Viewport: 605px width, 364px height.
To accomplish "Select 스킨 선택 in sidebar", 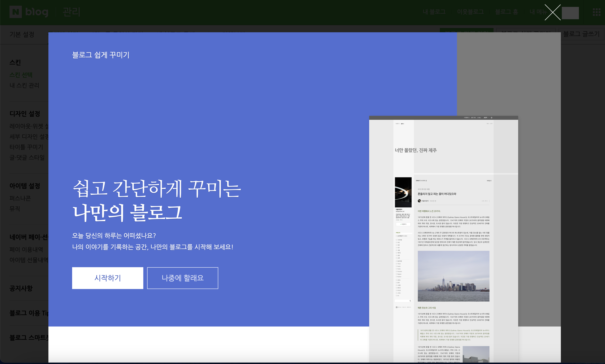I will pos(21,75).
